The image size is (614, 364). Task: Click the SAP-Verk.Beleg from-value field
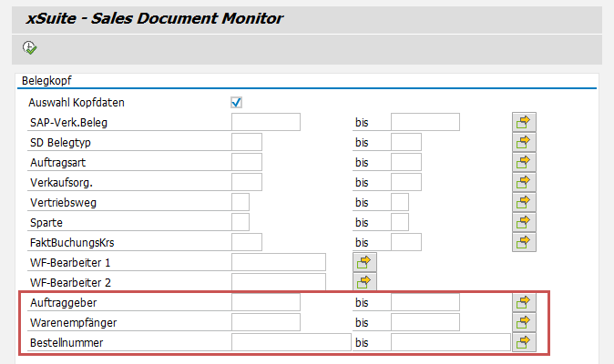(265, 122)
